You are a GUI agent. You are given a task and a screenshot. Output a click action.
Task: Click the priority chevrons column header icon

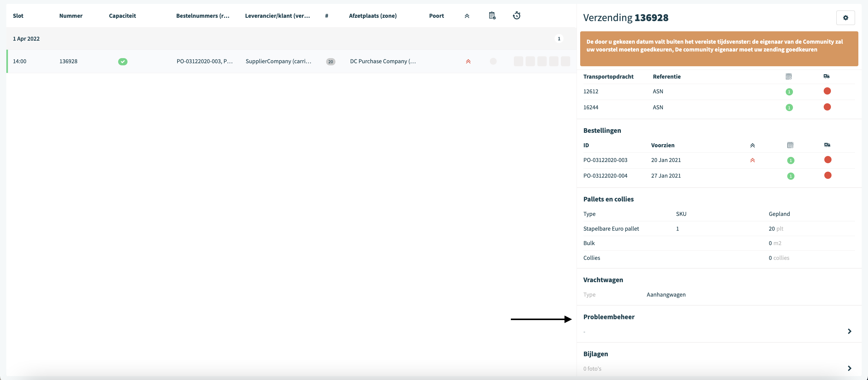(x=467, y=16)
